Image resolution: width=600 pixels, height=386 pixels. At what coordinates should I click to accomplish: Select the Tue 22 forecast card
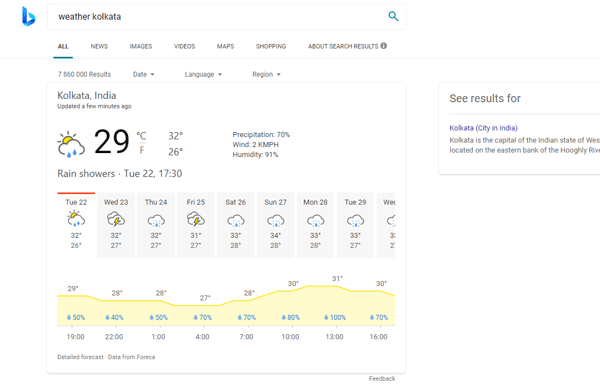point(76,225)
